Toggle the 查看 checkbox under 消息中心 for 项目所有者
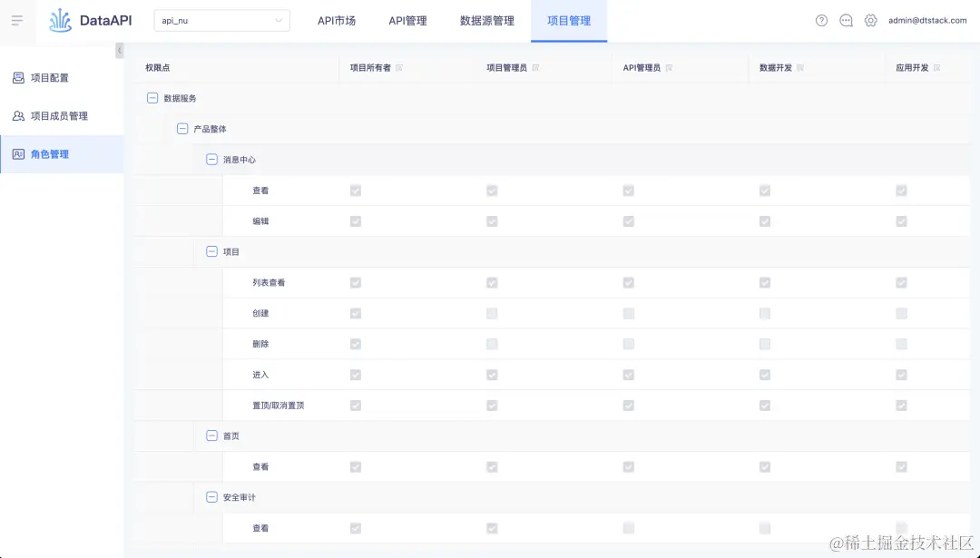This screenshot has height=558, width=980. click(x=355, y=191)
